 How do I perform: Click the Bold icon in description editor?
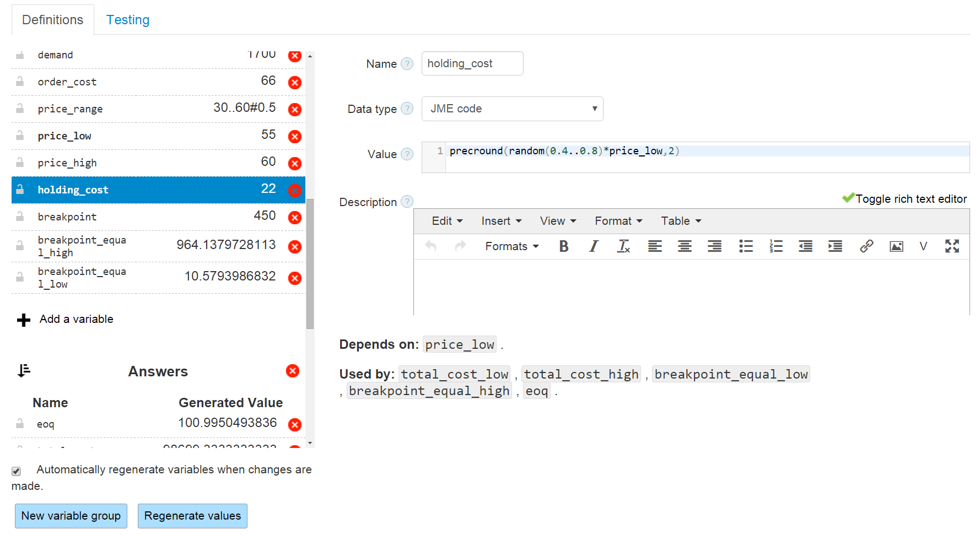tap(563, 246)
